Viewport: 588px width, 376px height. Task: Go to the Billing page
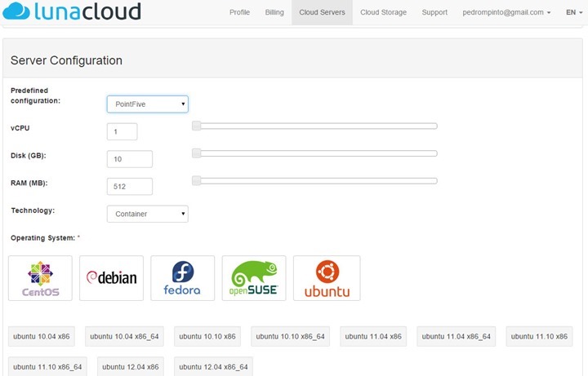click(274, 12)
